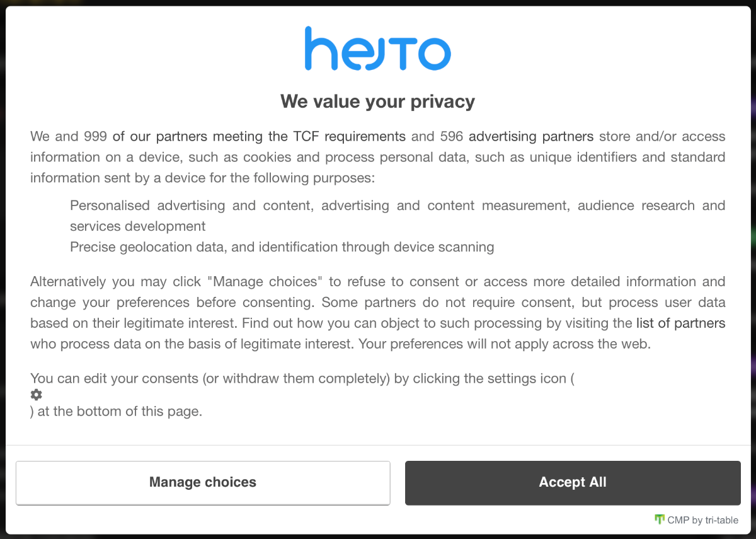
Task: Click the green tri-table logo icon
Action: 660,519
